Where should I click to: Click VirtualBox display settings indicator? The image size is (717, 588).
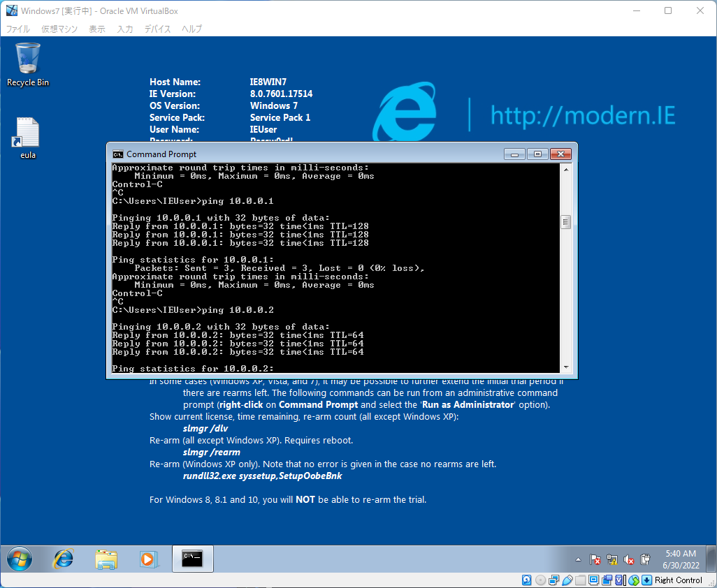pos(593,580)
